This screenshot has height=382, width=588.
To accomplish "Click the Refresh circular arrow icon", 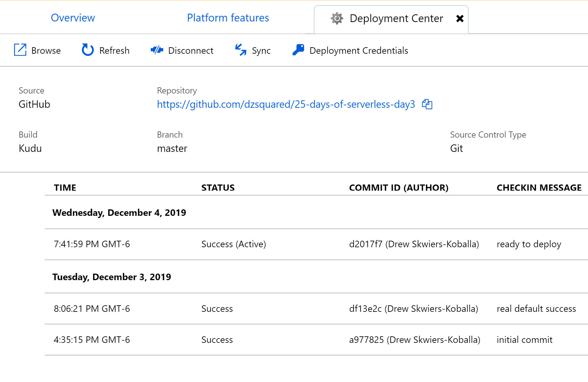I will 88,50.
